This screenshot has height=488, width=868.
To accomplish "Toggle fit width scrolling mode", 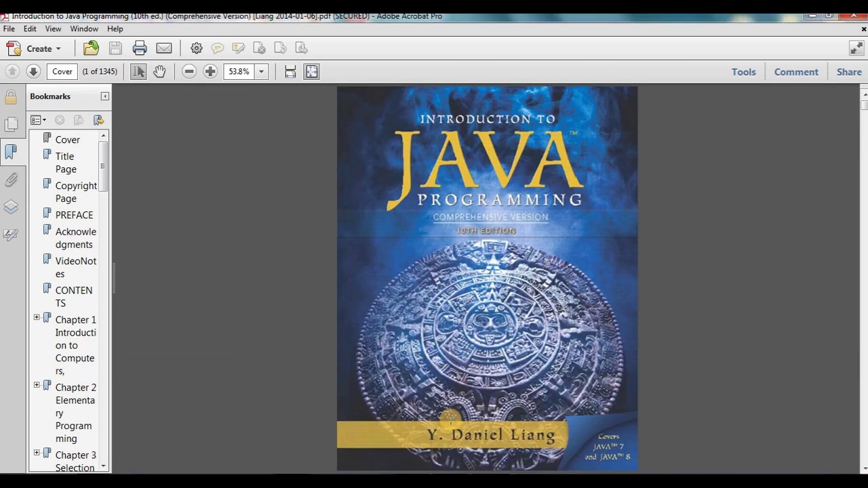I will coord(290,71).
